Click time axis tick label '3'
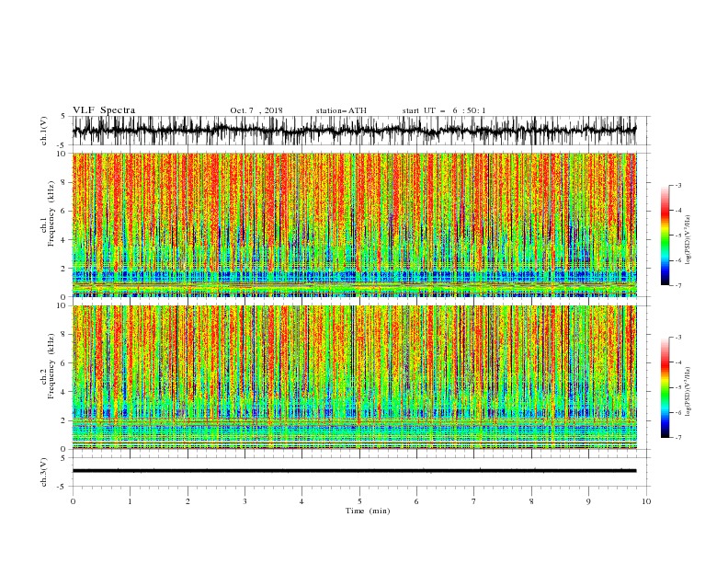Viewport: 728px width, 563px height. click(245, 501)
